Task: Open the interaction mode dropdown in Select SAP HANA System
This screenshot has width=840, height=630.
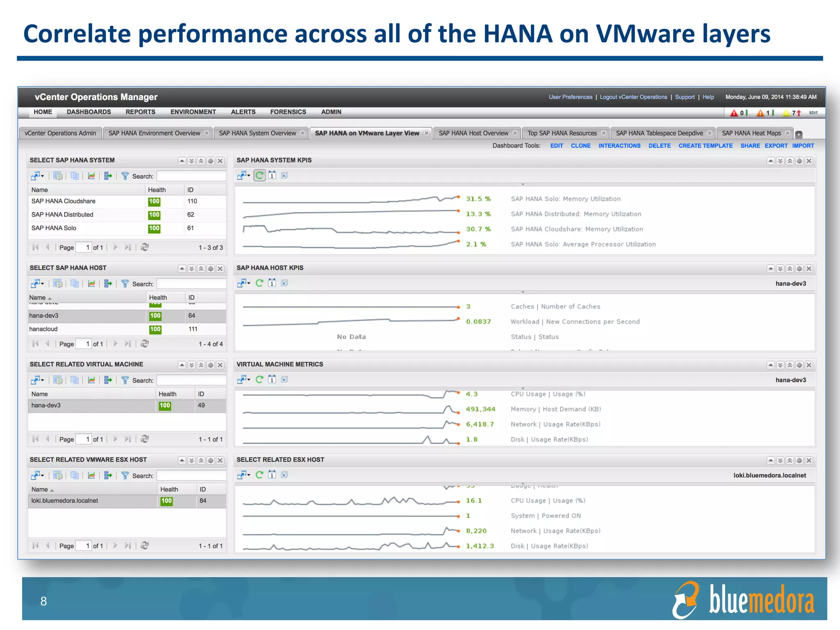Action: [37, 176]
